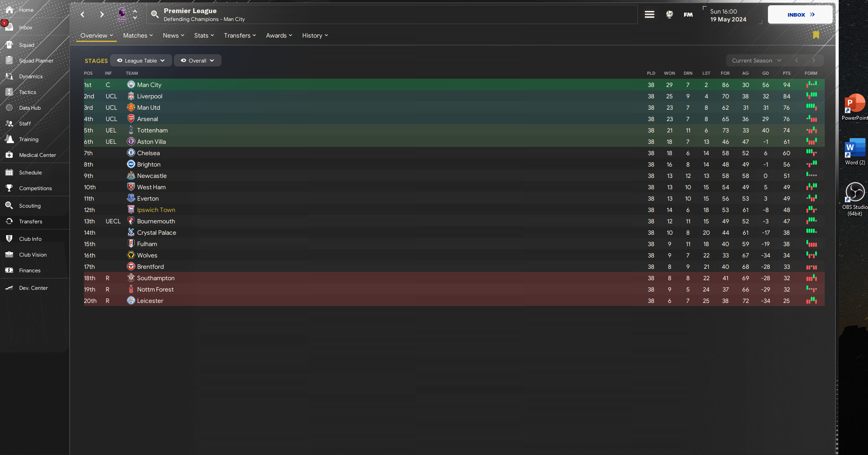Switch league with up arrow

point(135,11)
